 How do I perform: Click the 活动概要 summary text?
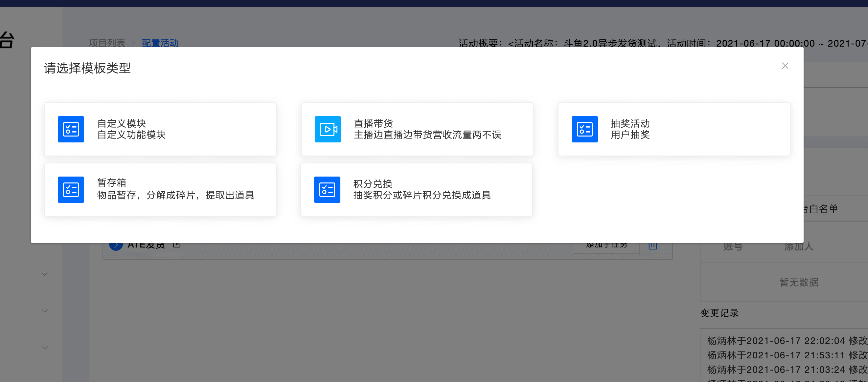point(663,43)
